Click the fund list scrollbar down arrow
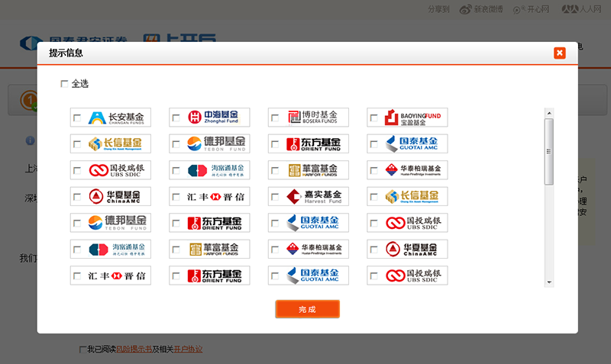This screenshot has width=611, height=364. click(548, 282)
